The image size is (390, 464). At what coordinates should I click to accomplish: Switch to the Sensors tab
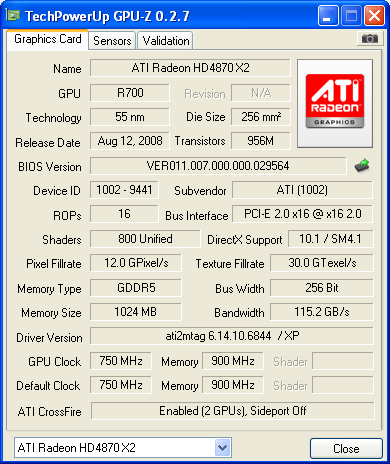click(x=112, y=41)
